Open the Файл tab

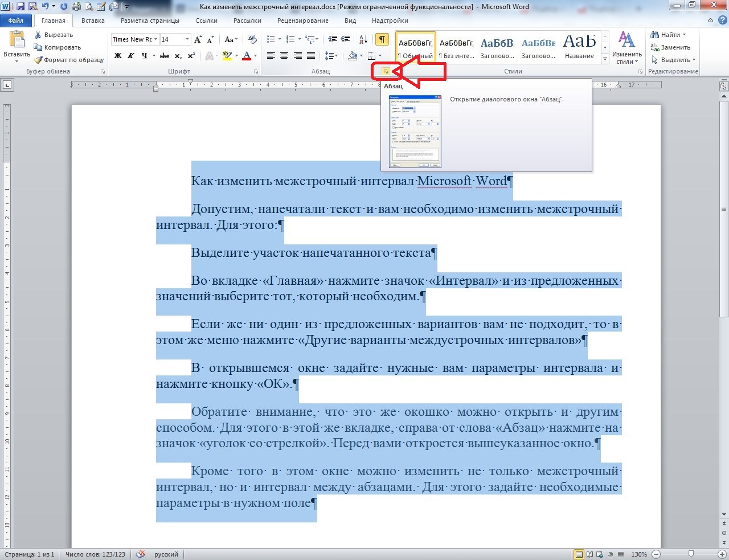16,21
